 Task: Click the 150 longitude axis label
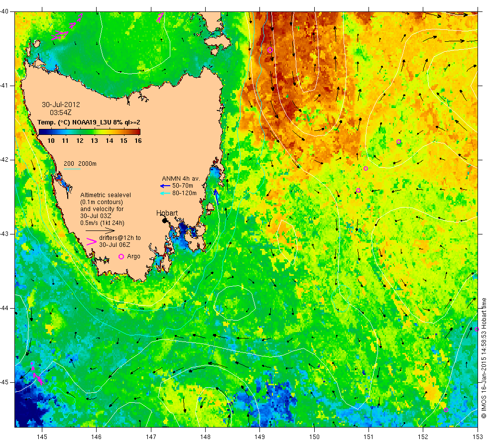point(314,437)
